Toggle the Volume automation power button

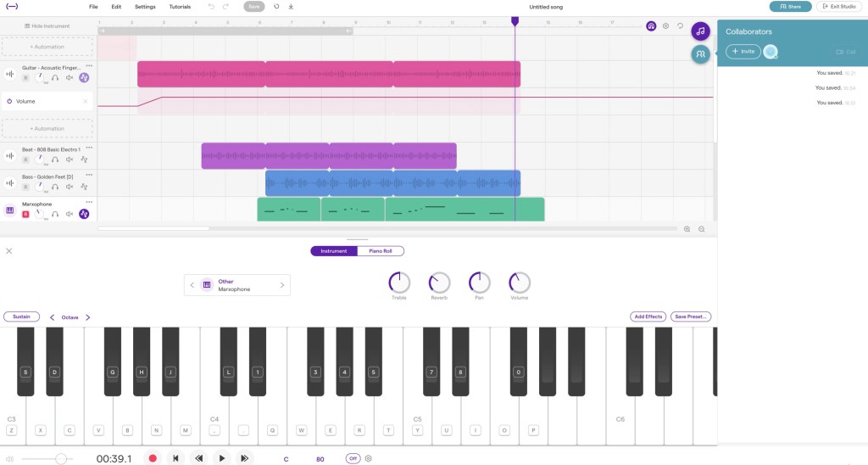tap(9, 101)
